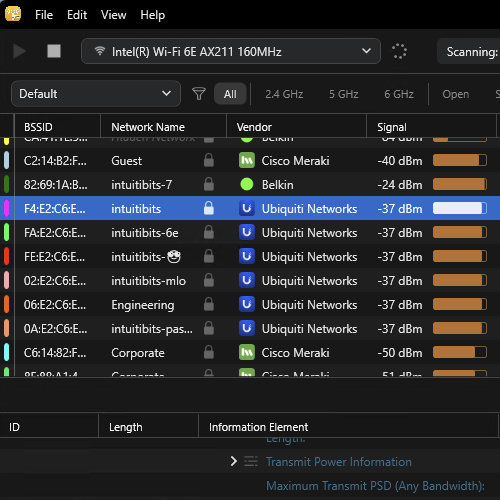Open the Wi-Fi adapter dropdown
500x500 pixels.
[231, 51]
